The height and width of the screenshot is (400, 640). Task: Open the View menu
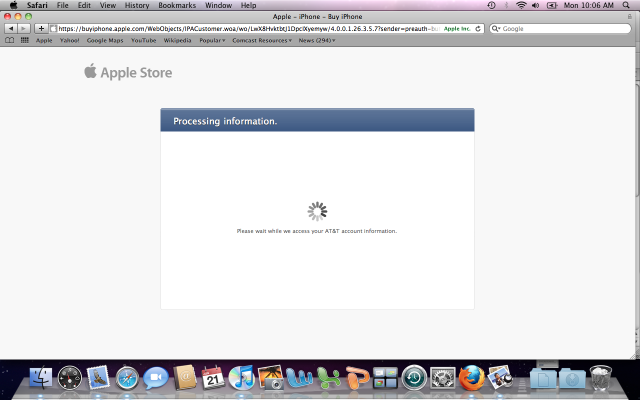(x=108, y=5)
